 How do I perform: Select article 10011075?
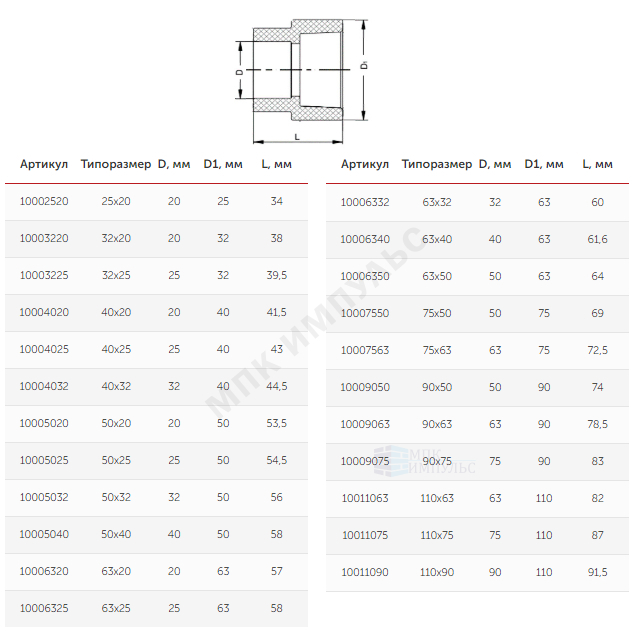(365, 535)
